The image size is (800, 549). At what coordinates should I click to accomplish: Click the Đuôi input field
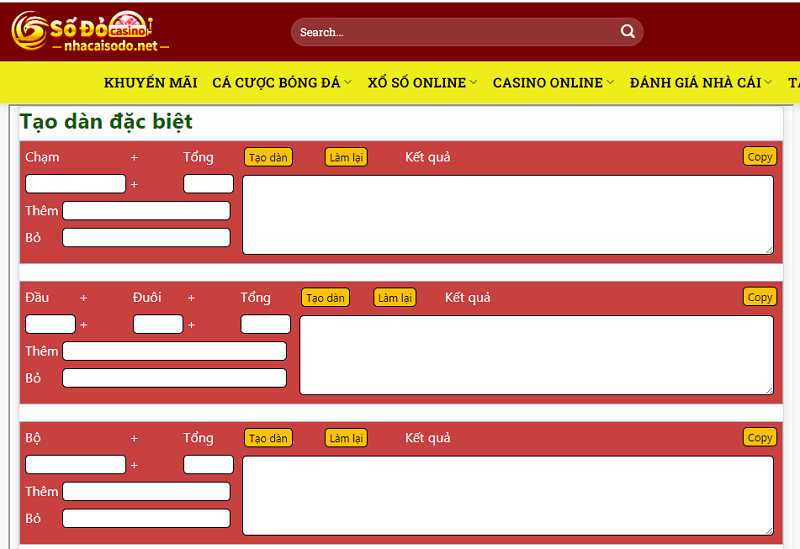(x=158, y=324)
